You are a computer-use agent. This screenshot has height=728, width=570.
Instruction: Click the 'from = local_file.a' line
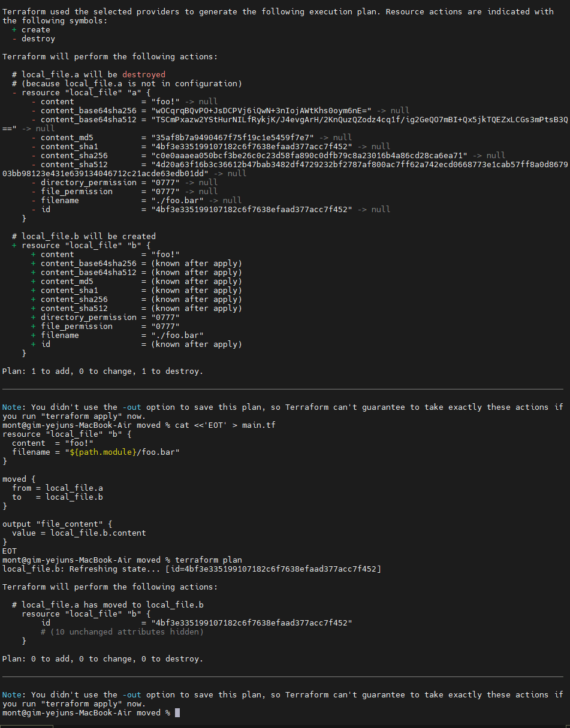[x=58, y=488]
